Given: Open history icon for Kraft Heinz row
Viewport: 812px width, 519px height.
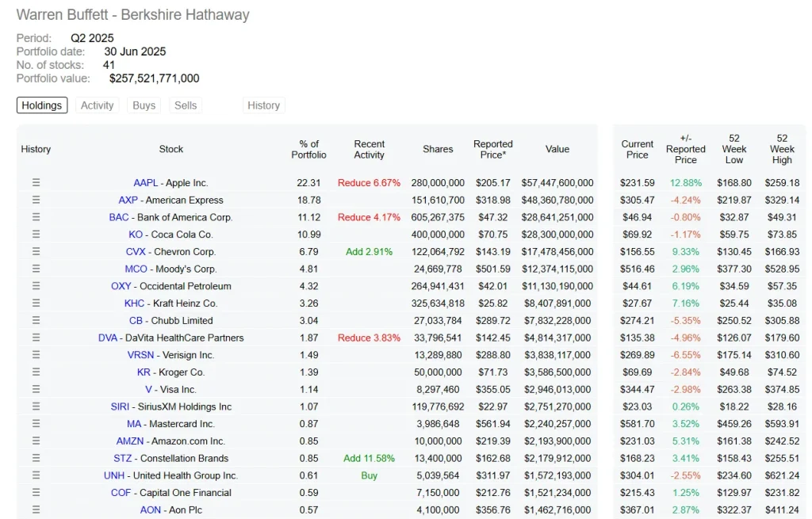Looking at the screenshot, I should [36, 303].
